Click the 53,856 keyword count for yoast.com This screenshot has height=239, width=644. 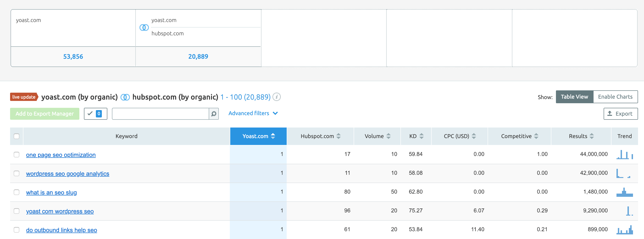[x=73, y=56]
